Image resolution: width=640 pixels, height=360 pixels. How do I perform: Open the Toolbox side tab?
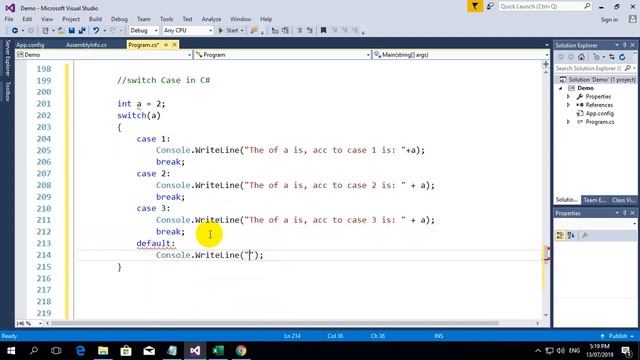pyautogui.click(x=7, y=91)
